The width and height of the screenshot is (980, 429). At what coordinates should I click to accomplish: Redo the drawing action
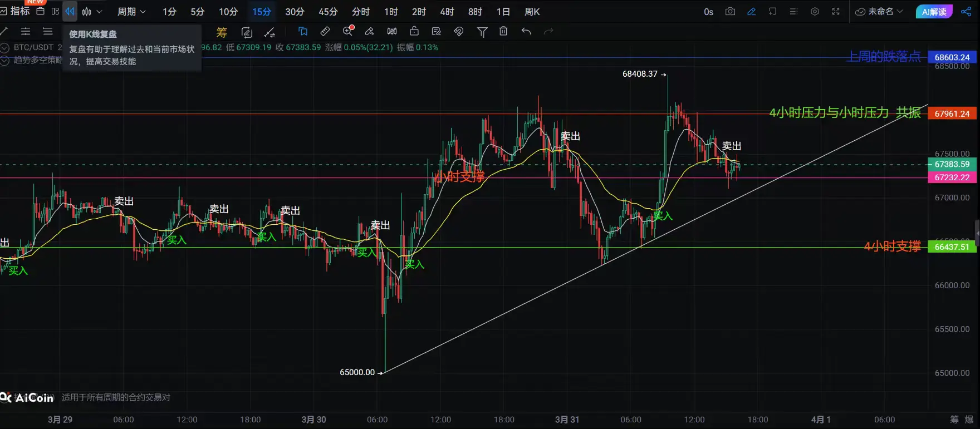tap(548, 31)
